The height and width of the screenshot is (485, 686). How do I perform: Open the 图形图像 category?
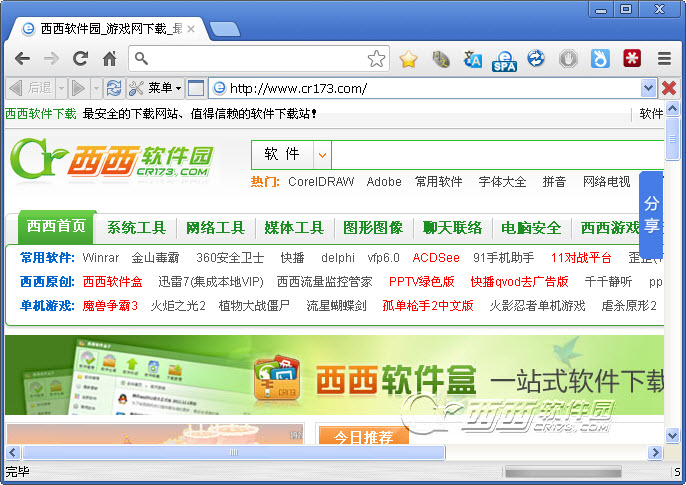pyautogui.click(x=373, y=228)
